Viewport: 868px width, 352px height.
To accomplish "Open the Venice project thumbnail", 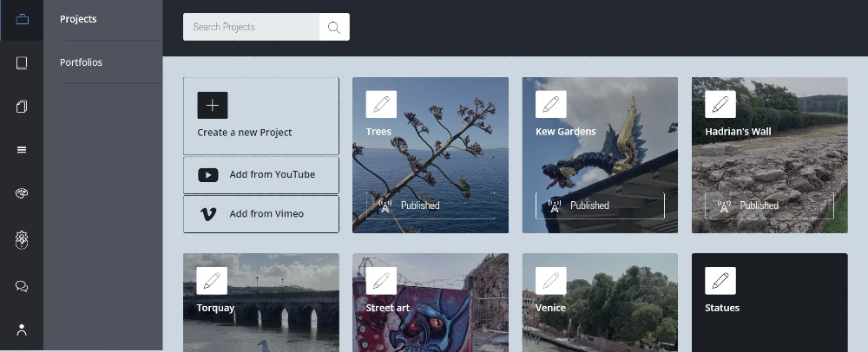I will [600, 303].
